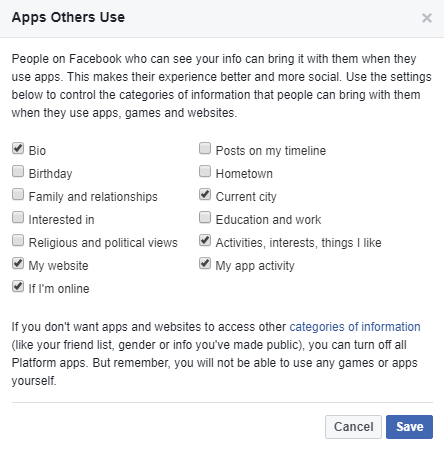The image size is (444, 449).
Task: Tick Education and work checkbox
Action: [x=205, y=217]
